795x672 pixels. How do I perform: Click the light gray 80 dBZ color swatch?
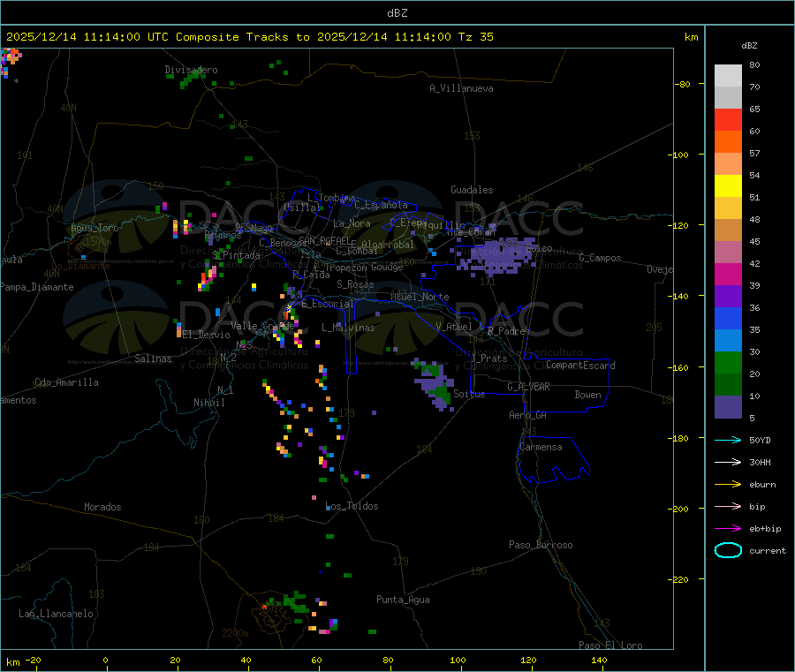click(x=728, y=76)
